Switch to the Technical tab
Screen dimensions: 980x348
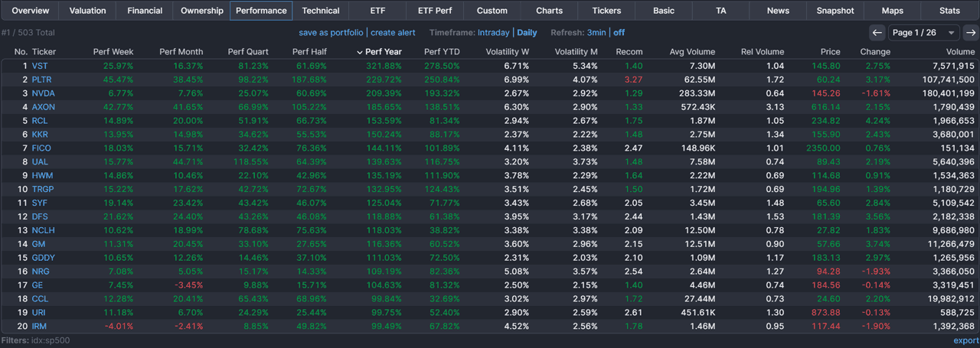point(320,11)
